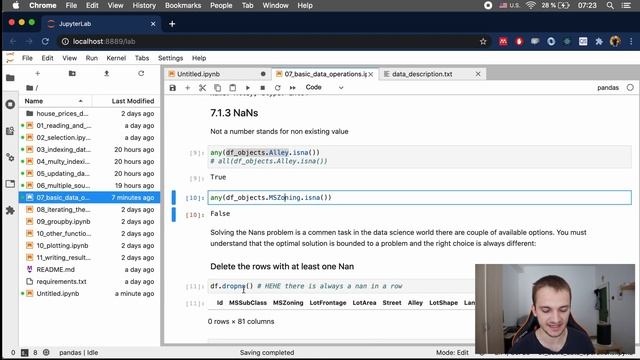Screen dimensions: 640x360
Task: Open 11_writing_result... notebook
Action: (x=89, y=258)
